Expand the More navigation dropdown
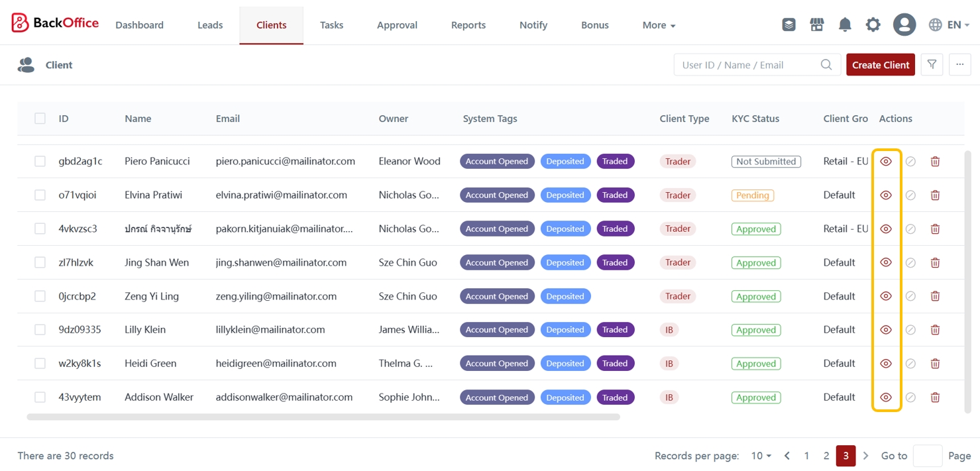The image size is (980, 471). coord(659,25)
